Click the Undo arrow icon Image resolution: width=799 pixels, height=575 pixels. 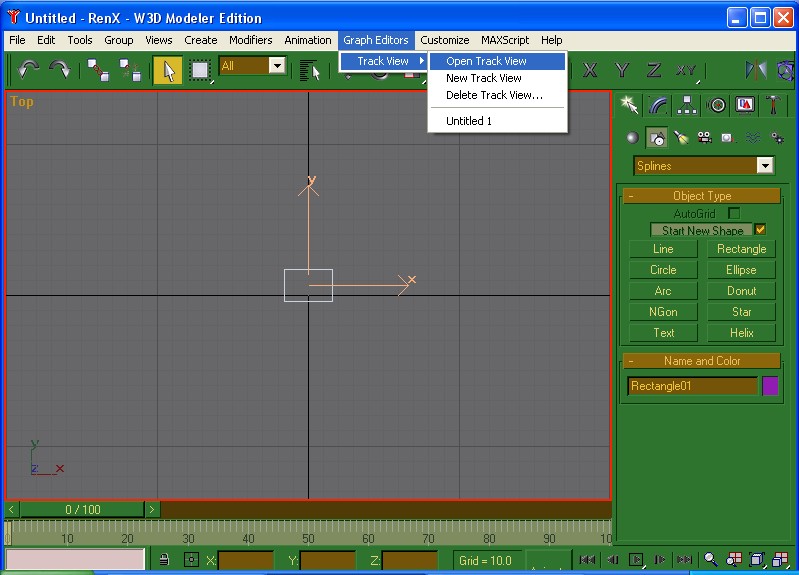[28, 69]
